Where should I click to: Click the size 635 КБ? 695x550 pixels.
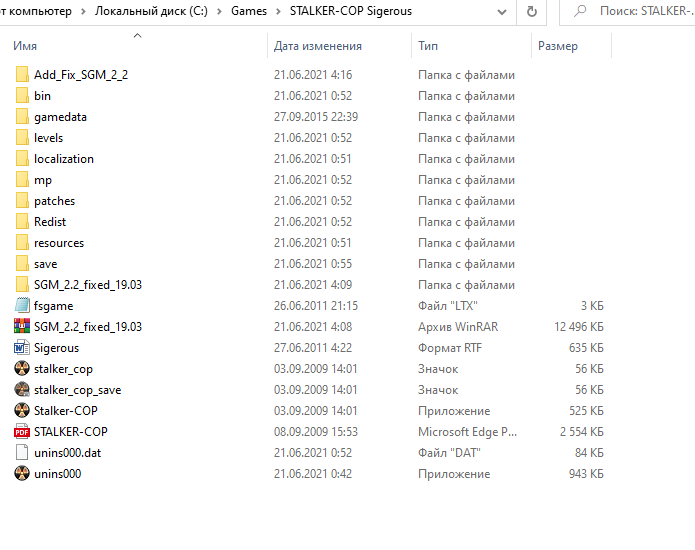pos(586,347)
